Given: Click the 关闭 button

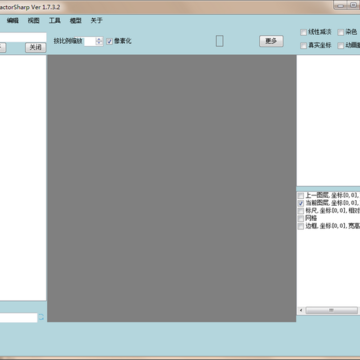Looking at the screenshot, I should pos(35,47).
